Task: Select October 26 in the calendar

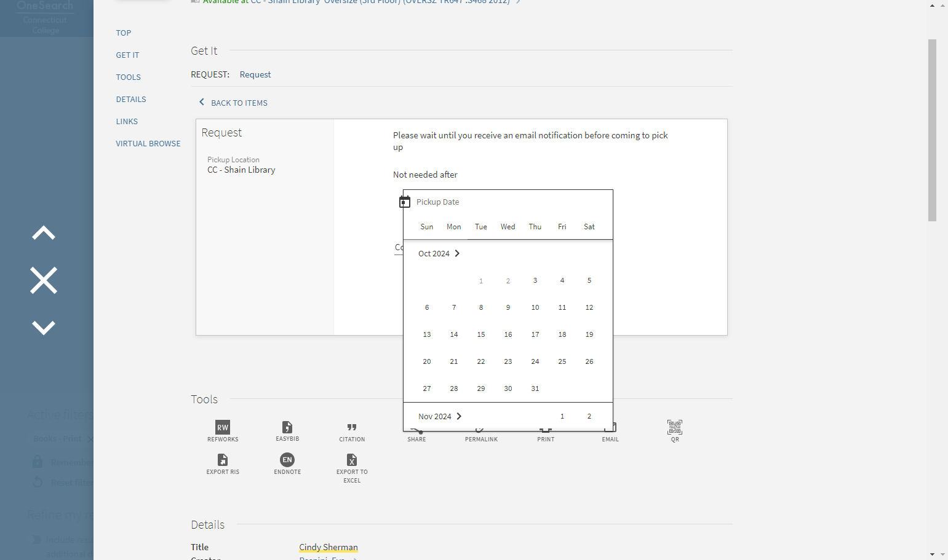Action: click(x=589, y=361)
